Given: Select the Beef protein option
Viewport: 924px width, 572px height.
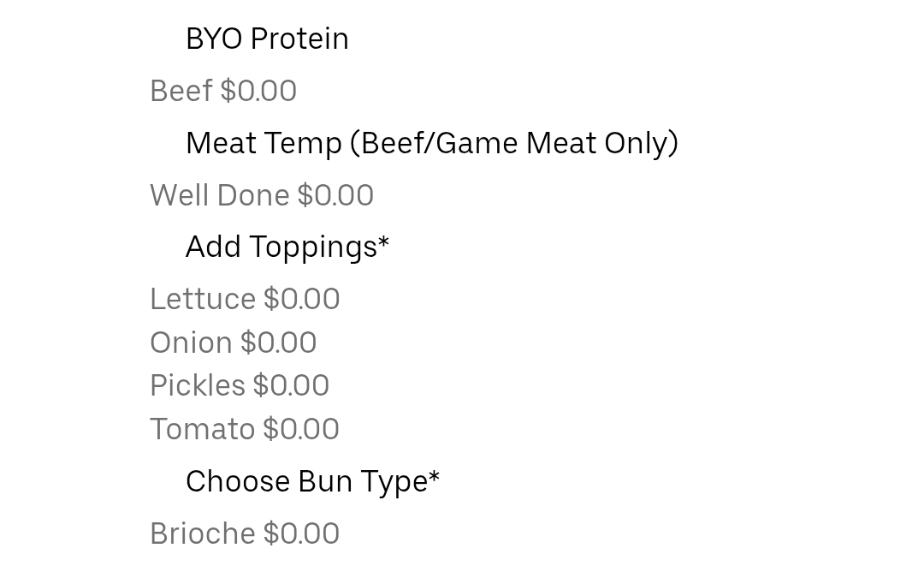Looking at the screenshot, I should pyautogui.click(x=181, y=91).
